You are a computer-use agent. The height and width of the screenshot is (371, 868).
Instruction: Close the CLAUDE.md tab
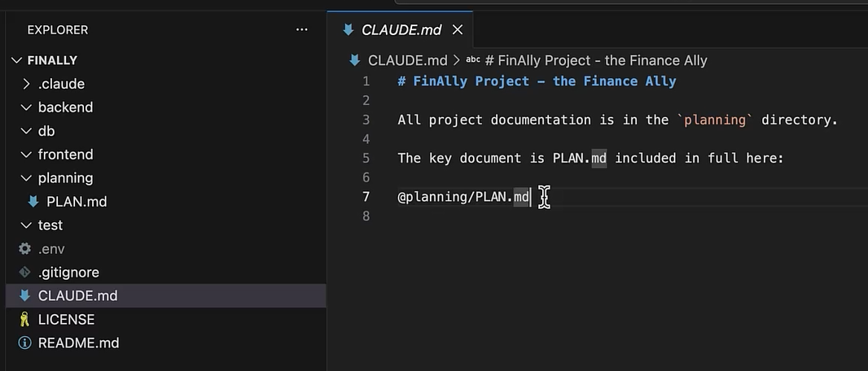[458, 30]
